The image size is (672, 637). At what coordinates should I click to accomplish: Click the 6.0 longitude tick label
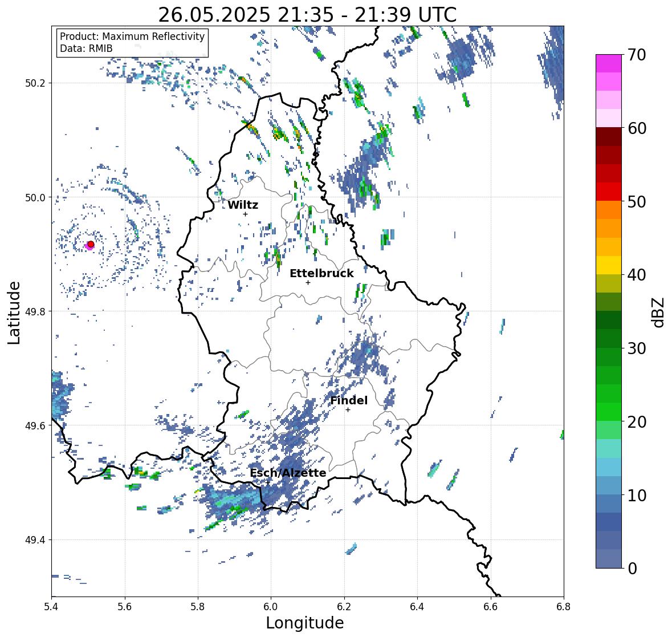click(x=271, y=607)
